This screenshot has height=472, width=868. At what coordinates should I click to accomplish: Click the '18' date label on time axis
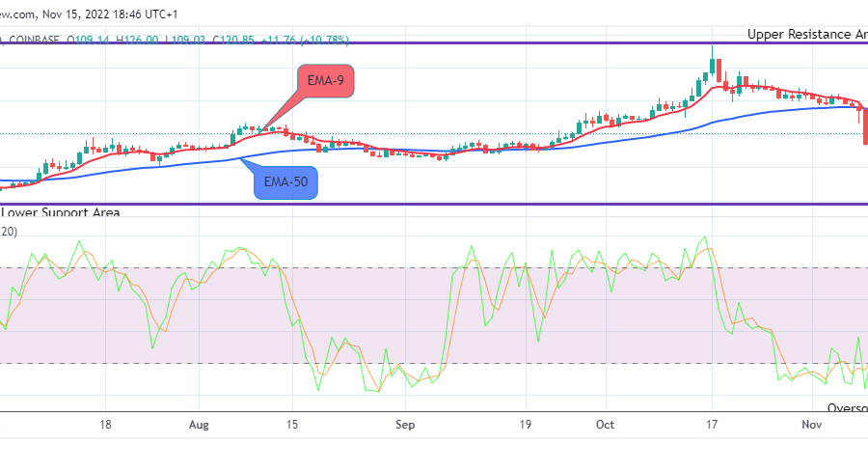[105, 425]
